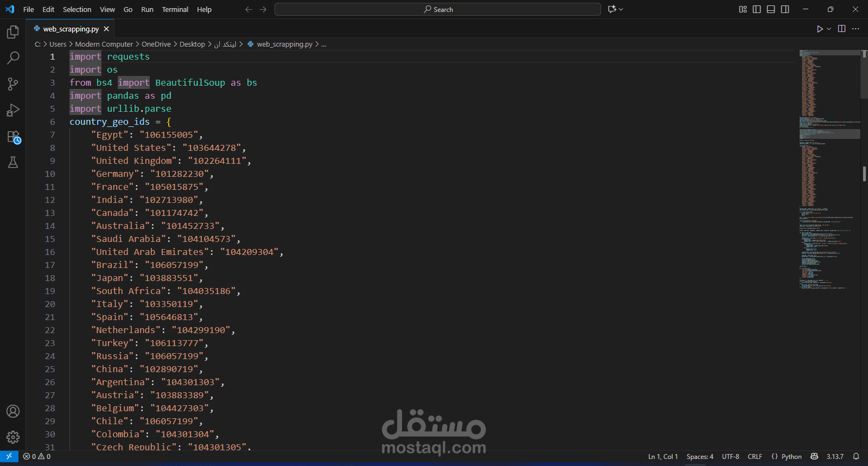The width and height of the screenshot is (868, 466).
Task: Click the "106155005" value for Egypt
Action: (169, 135)
